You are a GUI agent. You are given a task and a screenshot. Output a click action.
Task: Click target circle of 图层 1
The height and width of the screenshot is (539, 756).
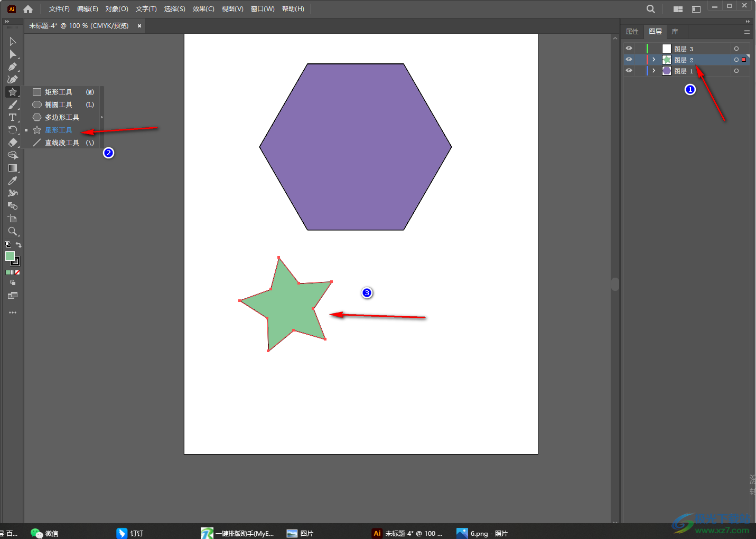click(x=736, y=71)
